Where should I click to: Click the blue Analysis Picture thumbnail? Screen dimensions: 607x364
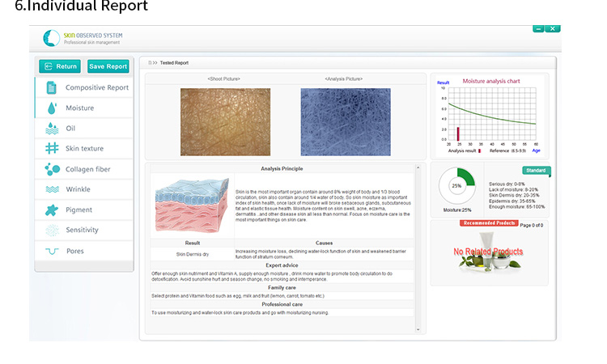[345, 122]
